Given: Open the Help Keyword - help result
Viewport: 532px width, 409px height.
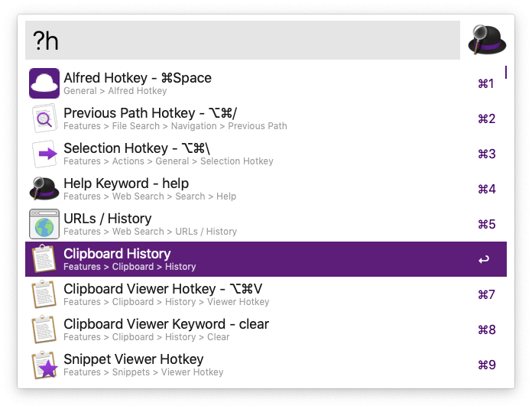Looking at the screenshot, I should 266,189.
